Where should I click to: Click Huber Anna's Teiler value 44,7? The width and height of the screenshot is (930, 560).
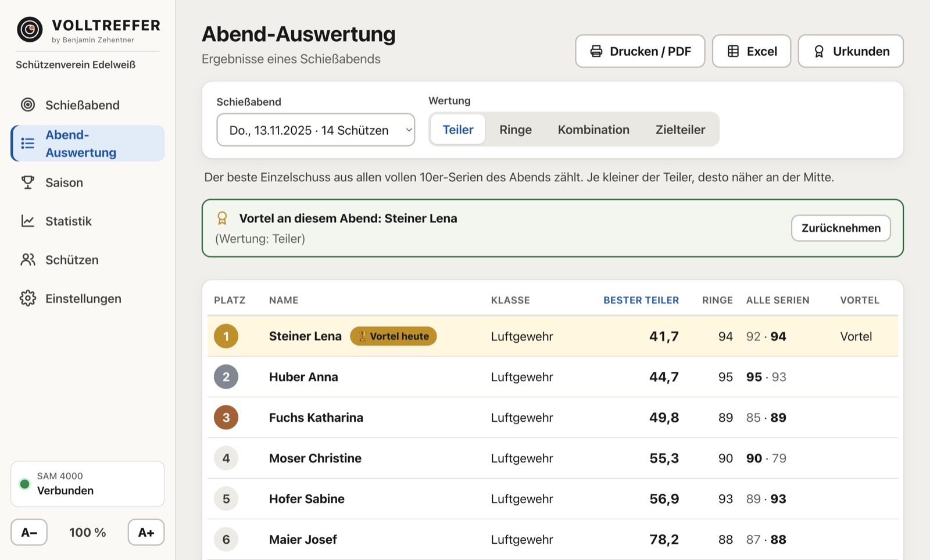664,376
